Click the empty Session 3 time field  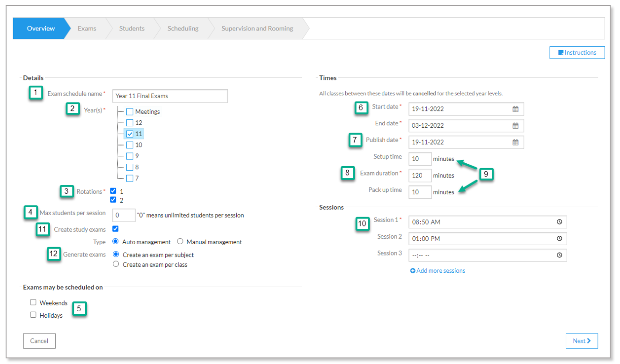point(488,255)
